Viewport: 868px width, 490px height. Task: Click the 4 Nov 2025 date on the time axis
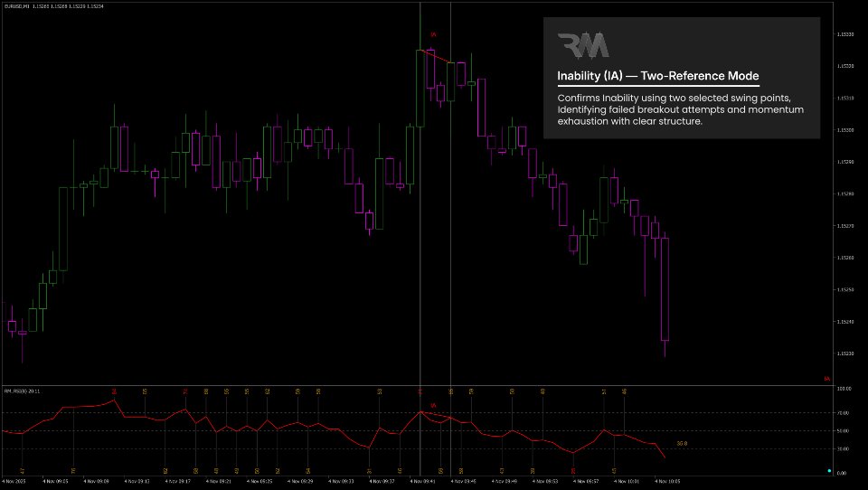tap(14, 481)
